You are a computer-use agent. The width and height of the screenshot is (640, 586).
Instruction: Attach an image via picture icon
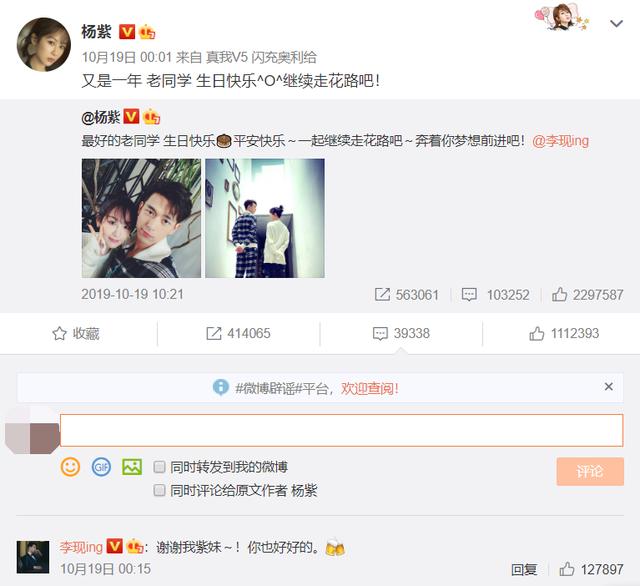click(132, 467)
